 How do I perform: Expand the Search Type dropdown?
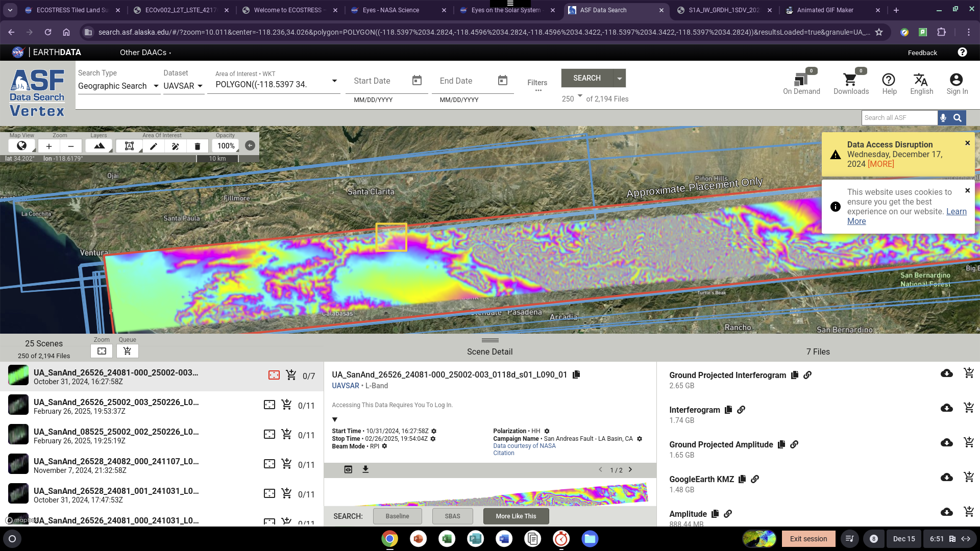[x=118, y=86]
